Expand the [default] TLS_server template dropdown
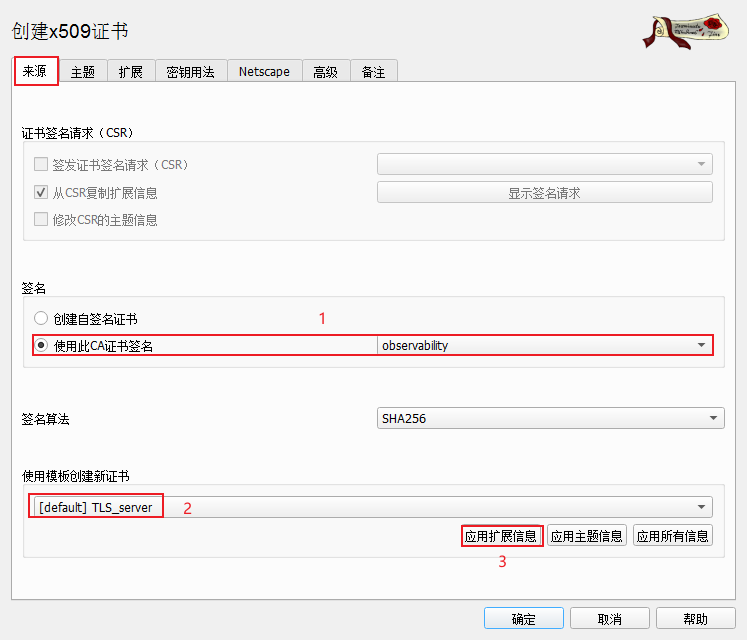747x640 pixels. [368, 507]
